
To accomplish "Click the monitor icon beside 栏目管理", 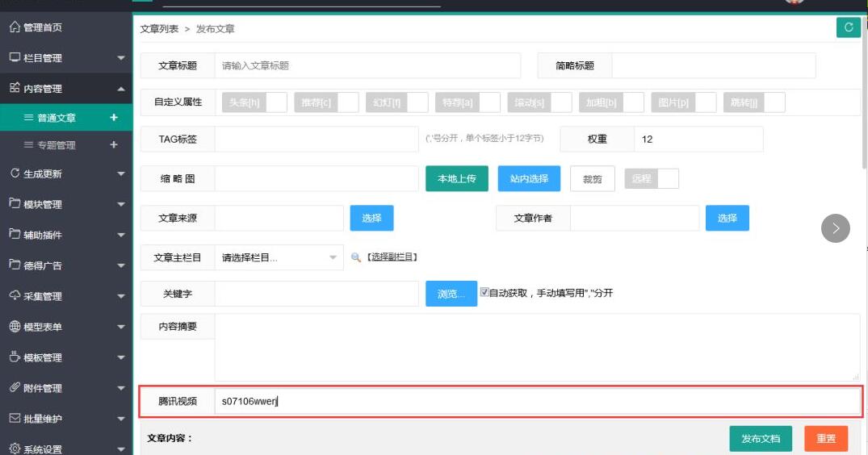I will [x=15, y=57].
